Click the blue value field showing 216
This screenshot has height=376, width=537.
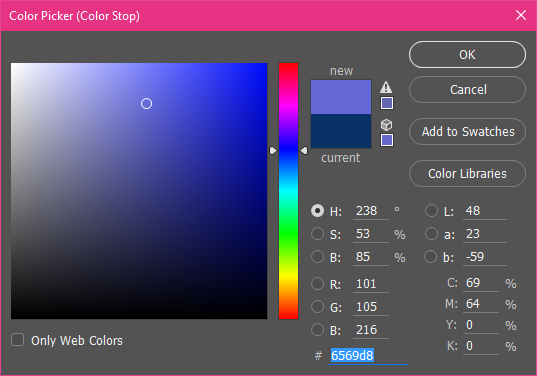pyautogui.click(x=371, y=330)
